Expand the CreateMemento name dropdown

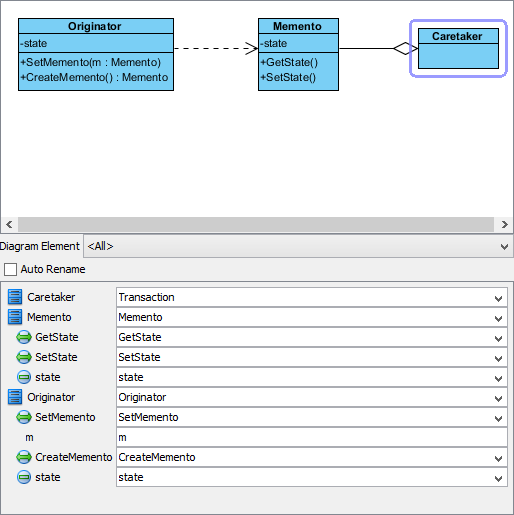[498, 458]
